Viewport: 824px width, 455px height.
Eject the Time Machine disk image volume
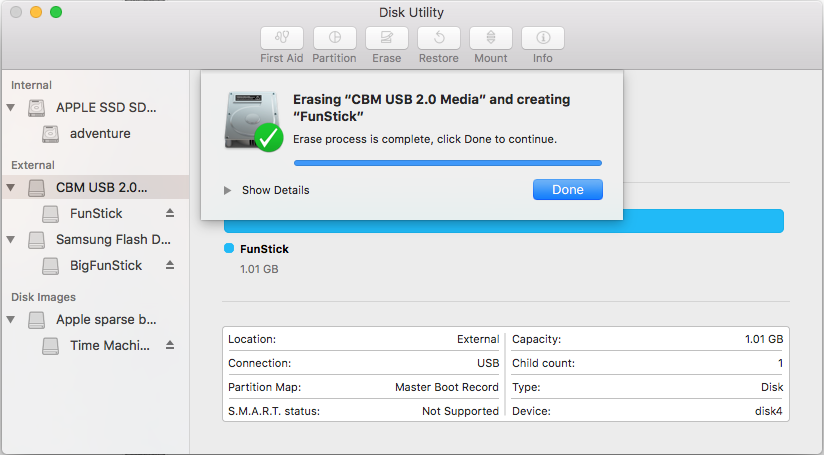click(x=170, y=345)
